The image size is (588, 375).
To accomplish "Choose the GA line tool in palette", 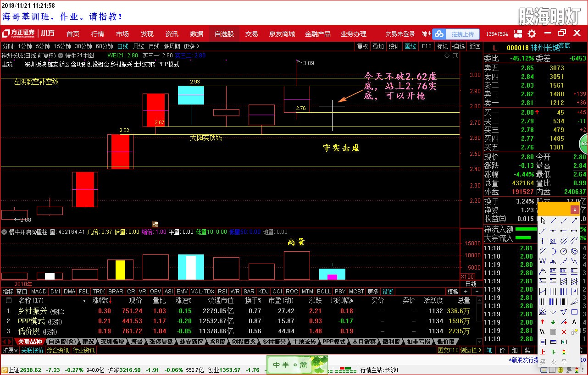I will (x=564, y=271).
